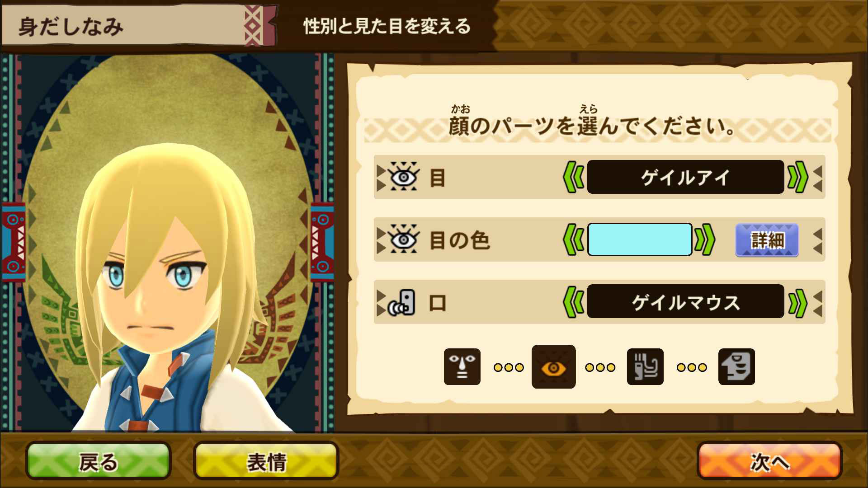Image resolution: width=868 pixels, height=488 pixels.
Task: Switch to next eye style after ゲイルアイ
Action: click(x=798, y=177)
